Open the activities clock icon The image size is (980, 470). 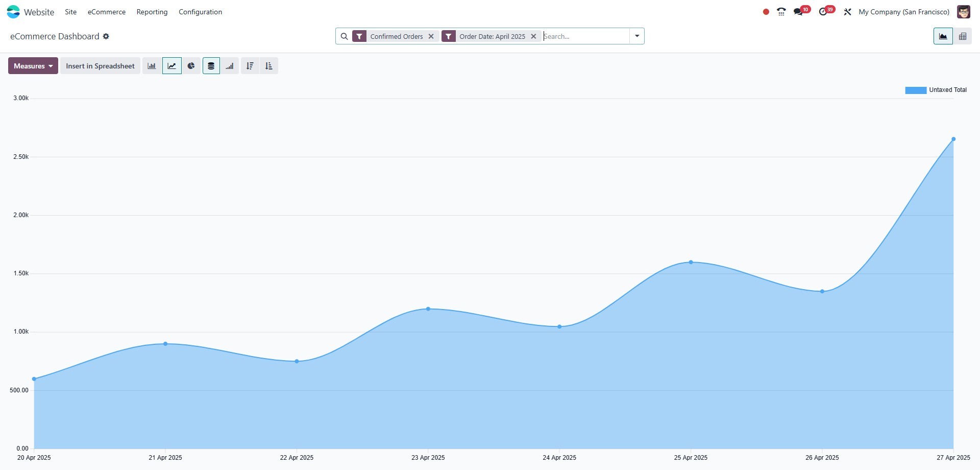[x=823, y=12]
